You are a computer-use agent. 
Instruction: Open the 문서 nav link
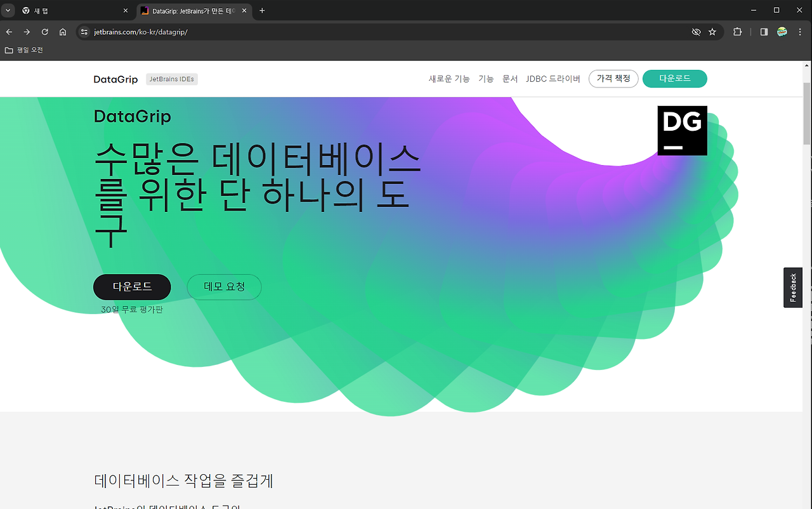510,79
